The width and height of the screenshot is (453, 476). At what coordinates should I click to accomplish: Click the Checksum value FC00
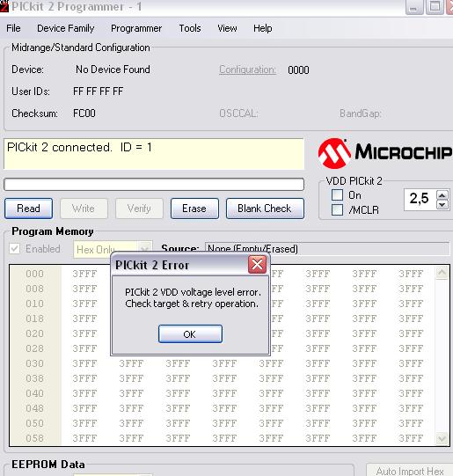(84, 114)
